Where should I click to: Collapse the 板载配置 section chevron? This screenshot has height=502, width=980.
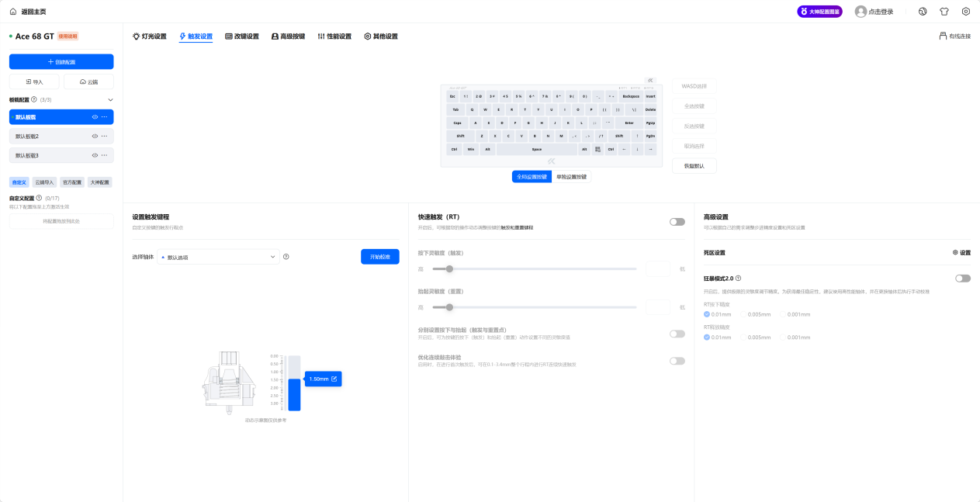coord(110,99)
